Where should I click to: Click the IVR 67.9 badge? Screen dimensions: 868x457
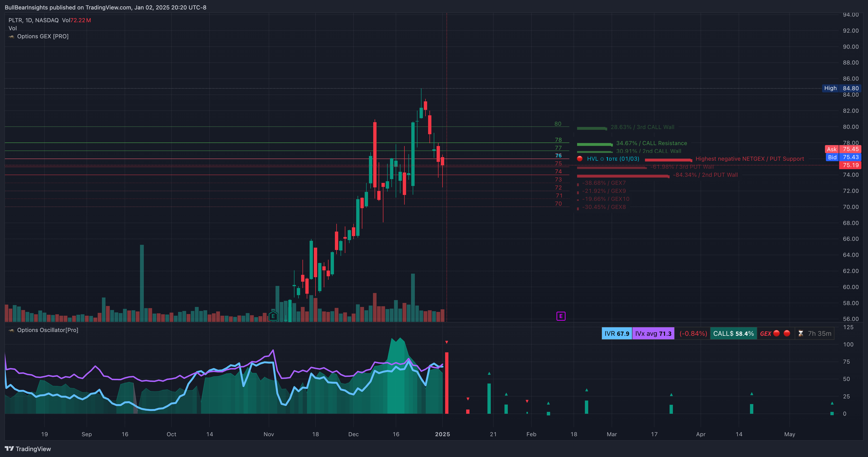tap(617, 333)
